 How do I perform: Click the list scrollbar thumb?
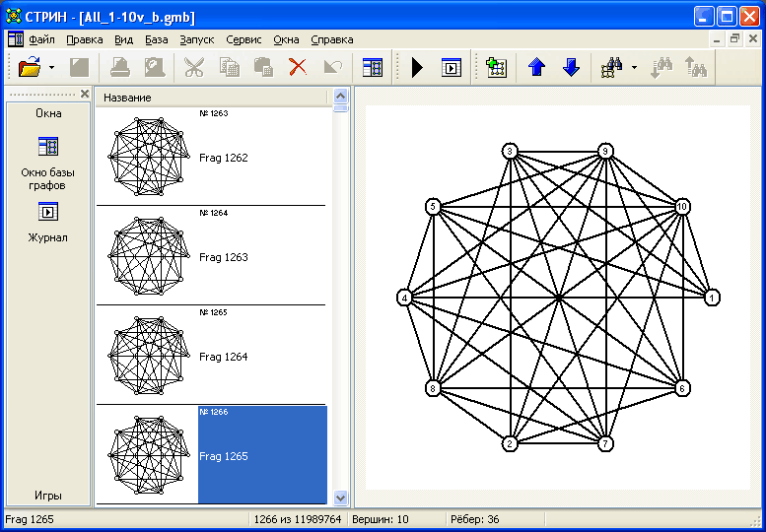pyautogui.click(x=340, y=107)
